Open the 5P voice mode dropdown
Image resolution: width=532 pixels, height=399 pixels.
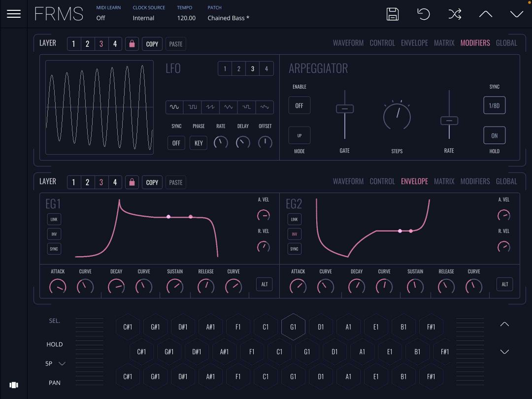54,364
